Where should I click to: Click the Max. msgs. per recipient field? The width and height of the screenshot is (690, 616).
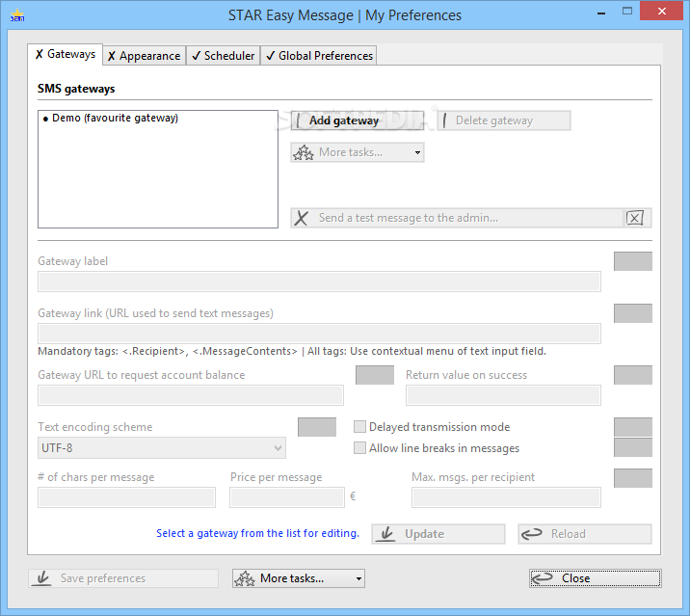click(x=506, y=497)
